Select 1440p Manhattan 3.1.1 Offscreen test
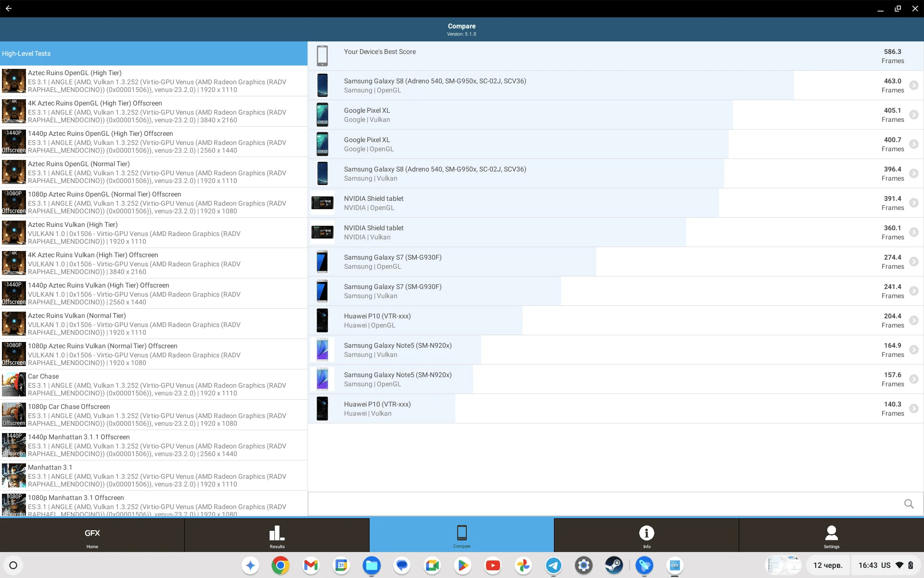 (154, 445)
